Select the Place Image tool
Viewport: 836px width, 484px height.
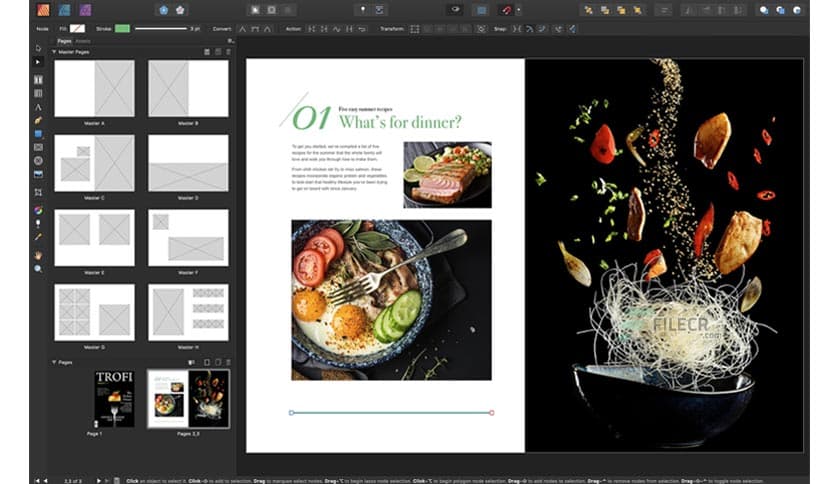click(38, 174)
